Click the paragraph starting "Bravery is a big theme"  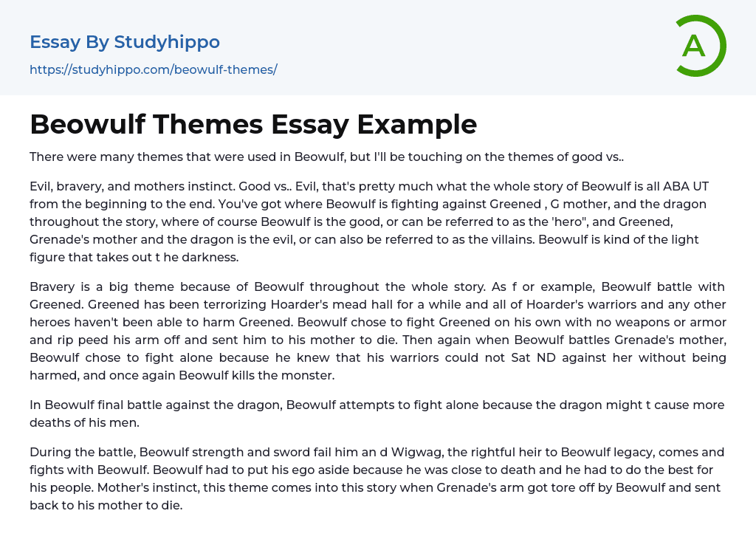pos(377,331)
